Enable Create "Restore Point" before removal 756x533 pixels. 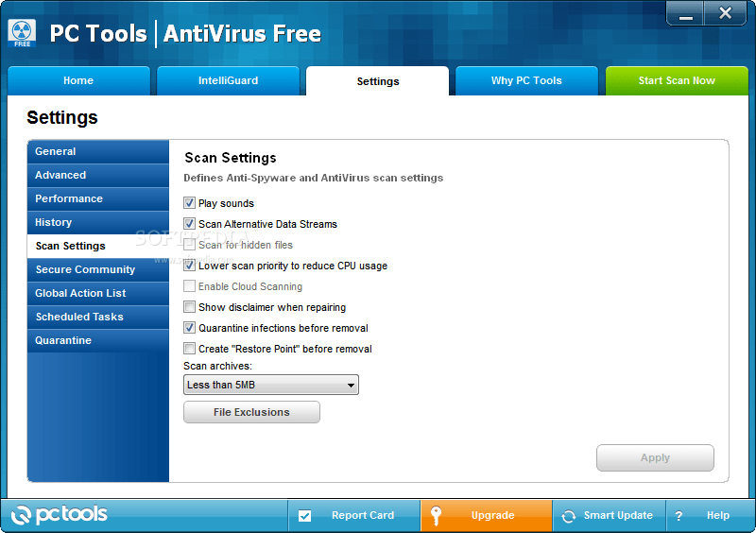point(190,349)
